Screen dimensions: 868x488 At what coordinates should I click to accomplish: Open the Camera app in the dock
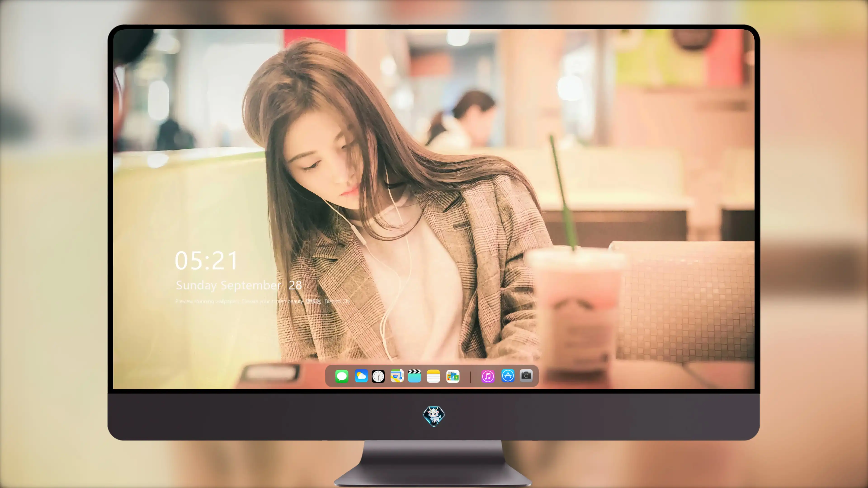(x=526, y=375)
